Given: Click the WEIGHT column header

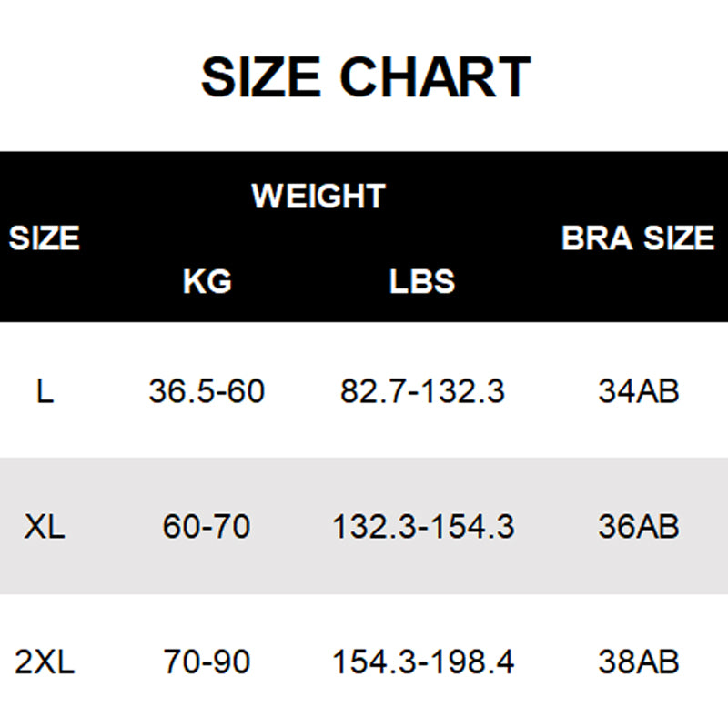Looking at the screenshot, I should click(318, 196).
